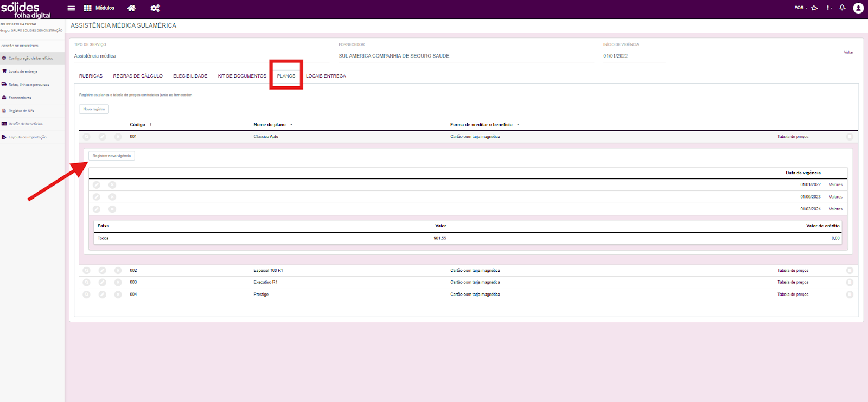Viewport: 868px width, 402px height.
Task: Sort by the Código column header
Action: [138, 125]
